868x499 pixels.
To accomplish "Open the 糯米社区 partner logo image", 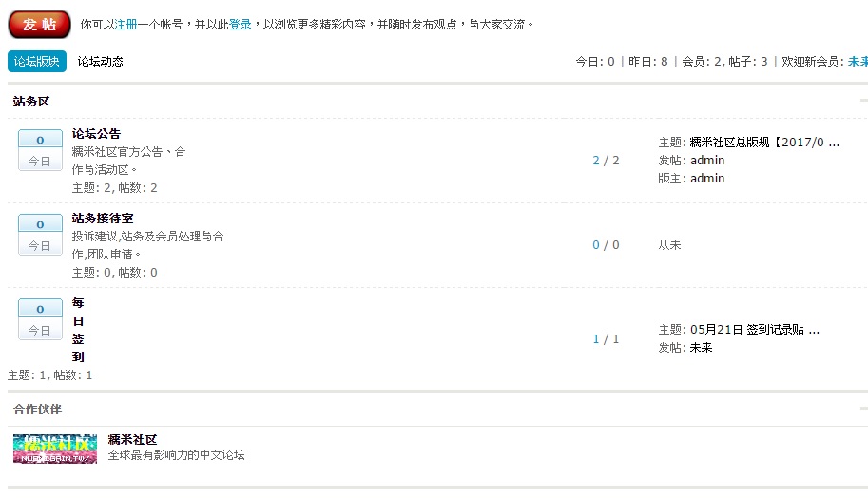I will [55, 449].
